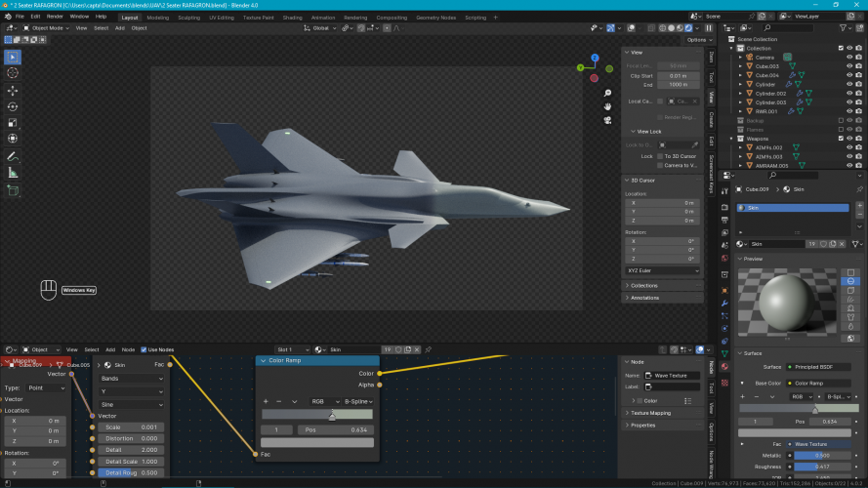Image resolution: width=868 pixels, height=488 pixels.
Task: Switch to the Shading workspace tab
Action: click(x=292, y=18)
